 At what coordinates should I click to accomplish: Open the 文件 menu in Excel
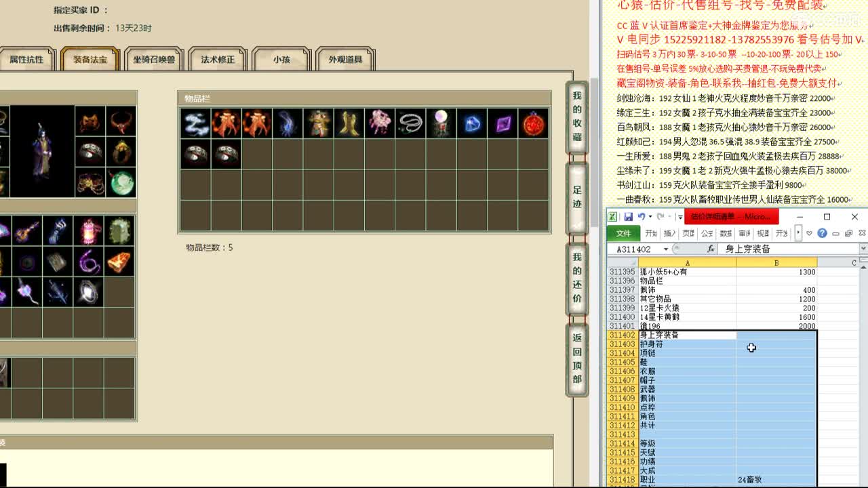click(x=623, y=233)
